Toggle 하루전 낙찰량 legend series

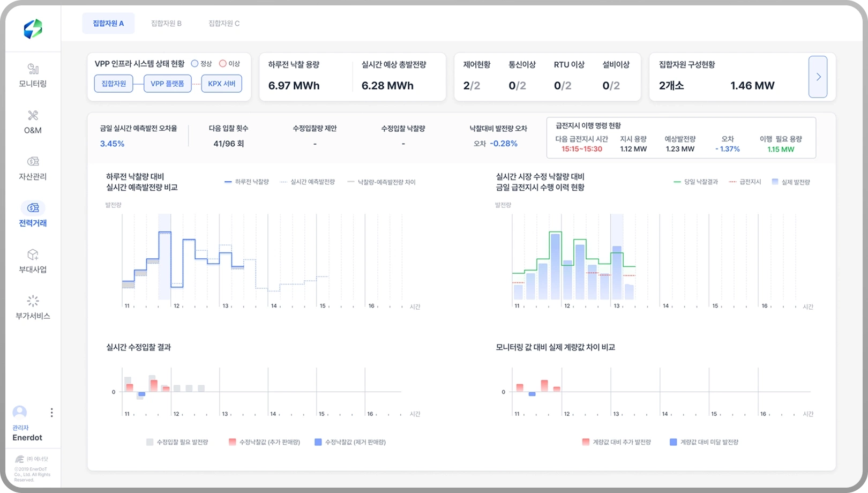pos(246,182)
